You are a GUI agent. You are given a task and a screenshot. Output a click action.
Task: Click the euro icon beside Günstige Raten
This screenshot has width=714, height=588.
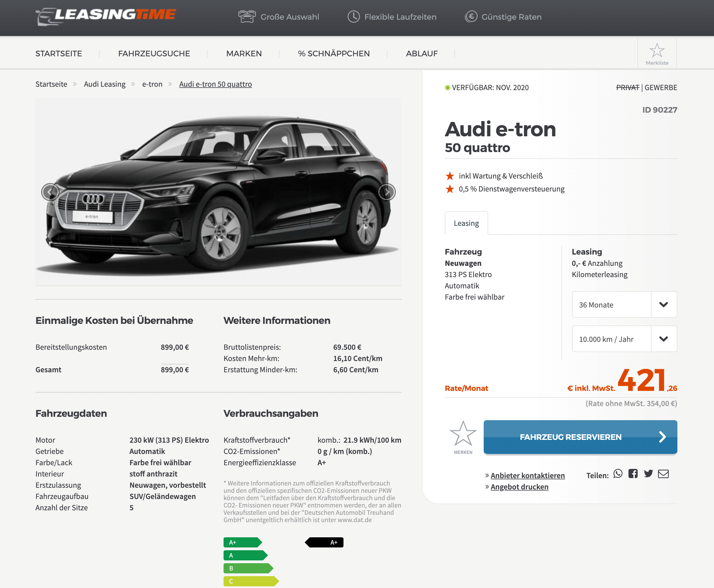pyautogui.click(x=471, y=17)
